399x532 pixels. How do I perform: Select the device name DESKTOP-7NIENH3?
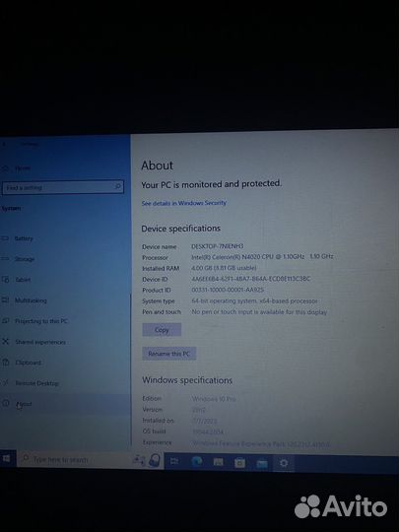pyautogui.click(x=218, y=246)
